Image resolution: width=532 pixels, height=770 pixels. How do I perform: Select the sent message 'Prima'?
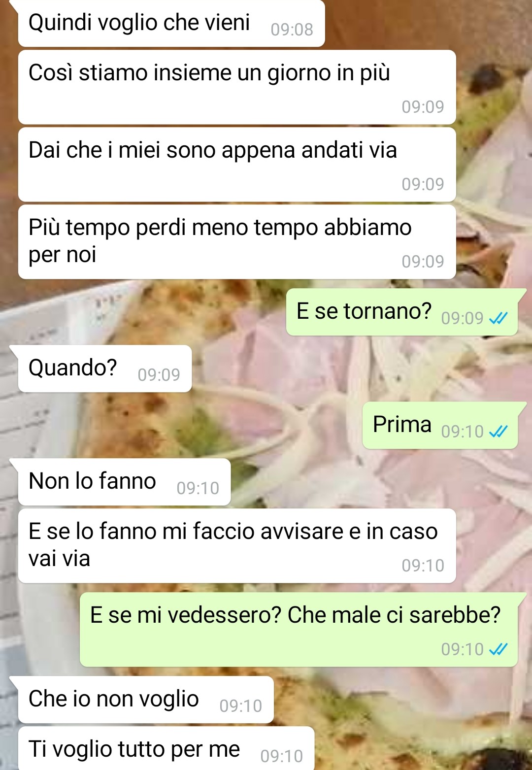(440, 426)
